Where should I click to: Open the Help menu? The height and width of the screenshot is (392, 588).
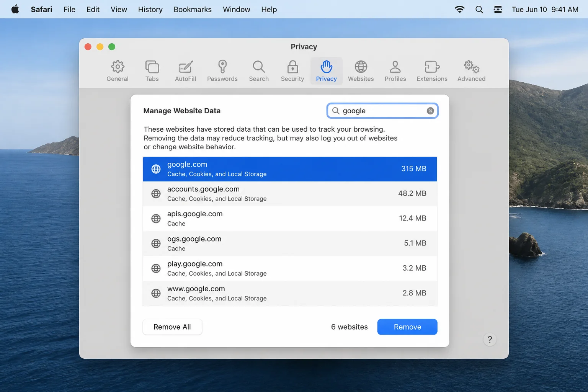[x=269, y=9]
